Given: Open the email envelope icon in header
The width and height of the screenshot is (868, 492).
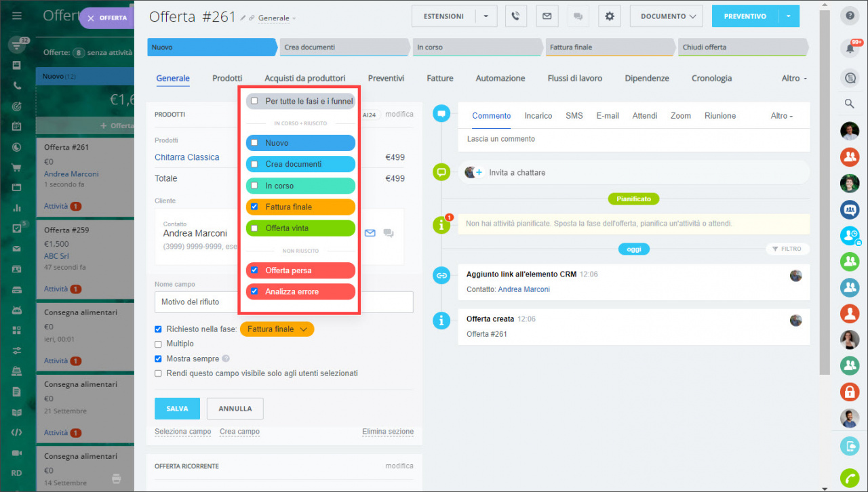Looking at the screenshot, I should (x=547, y=16).
